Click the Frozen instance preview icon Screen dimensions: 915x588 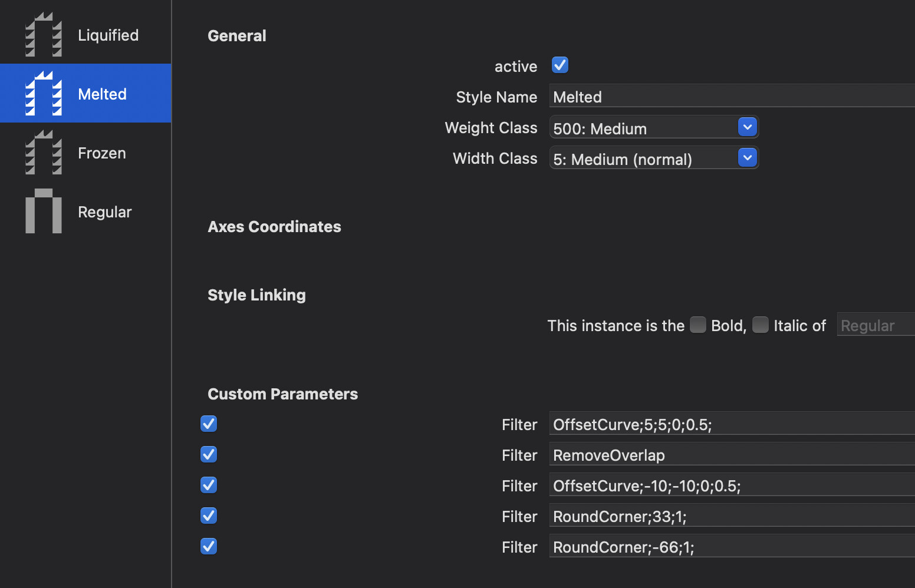click(43, 153)
